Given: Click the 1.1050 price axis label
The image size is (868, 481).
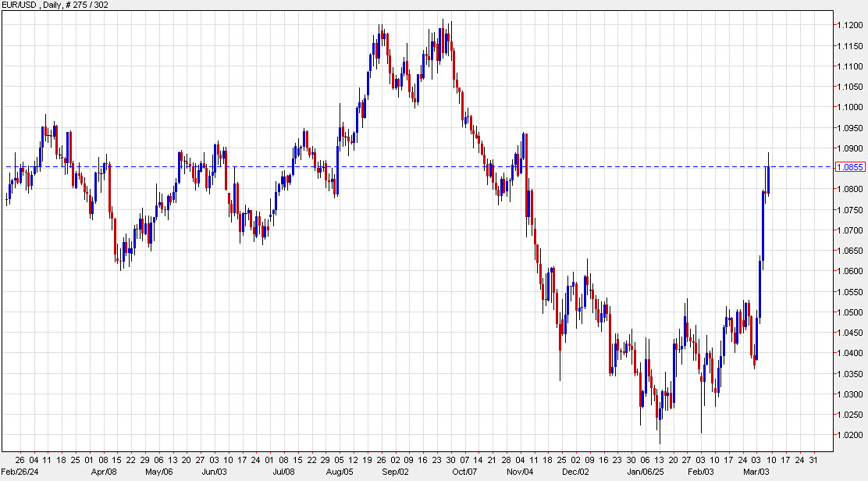Looking at the screenshot, I should [x=850, y=87].
